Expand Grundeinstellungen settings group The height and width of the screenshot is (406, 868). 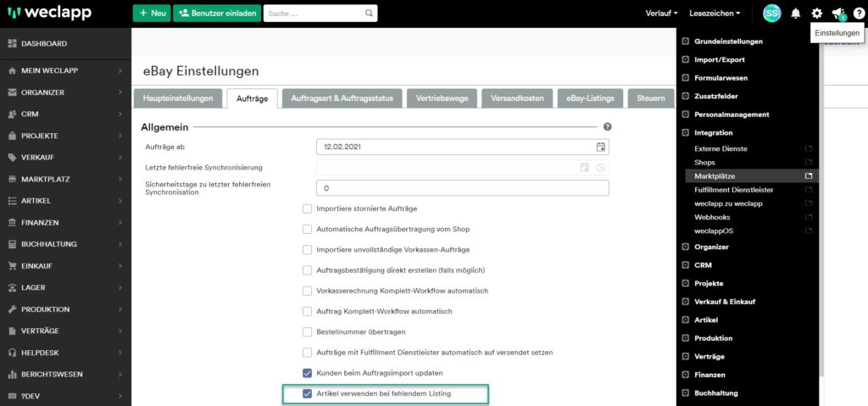pyautogui.click(x=728, y=42)
